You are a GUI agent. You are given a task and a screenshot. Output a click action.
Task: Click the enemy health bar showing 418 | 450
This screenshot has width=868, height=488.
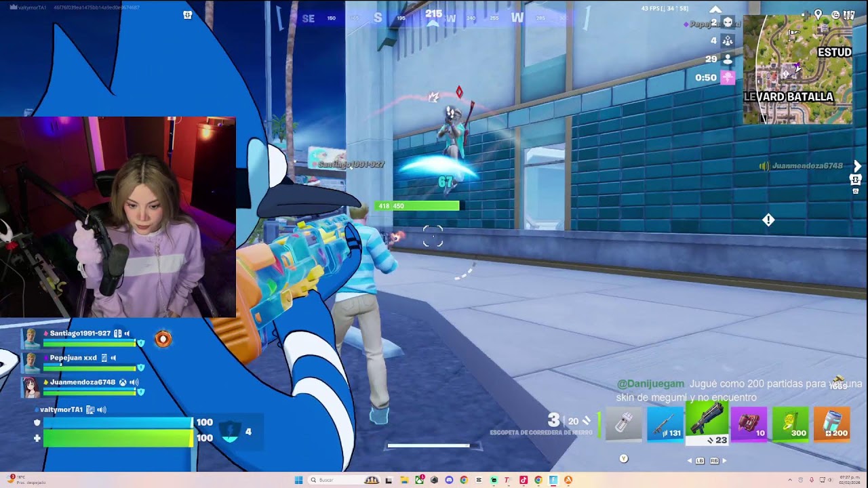coord(417,205)
